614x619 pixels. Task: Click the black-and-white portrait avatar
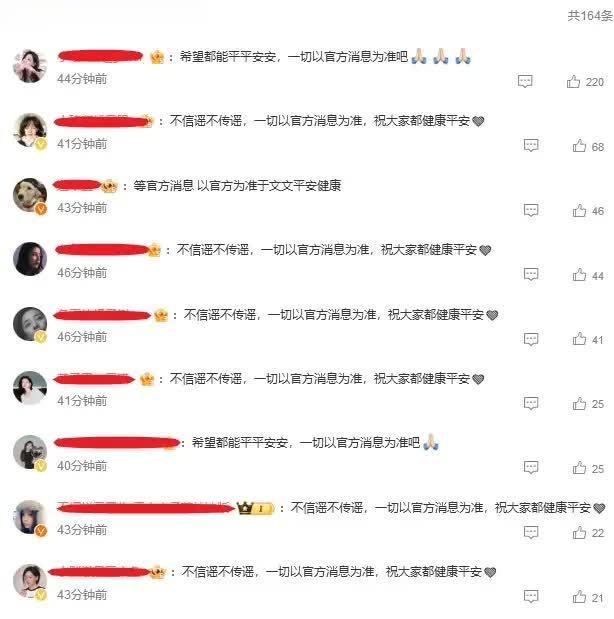30,324
